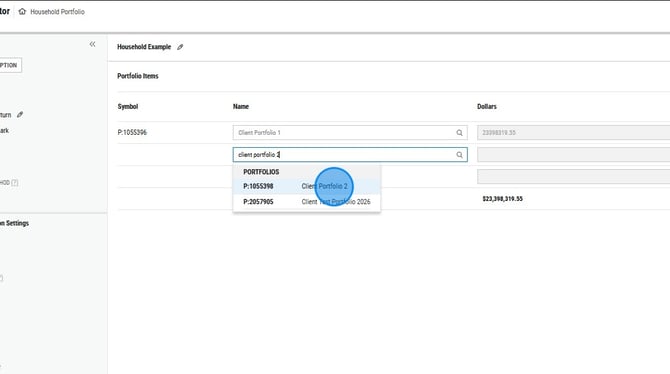Click the Name column header
The image size is (670, 374).
[241, 106]
